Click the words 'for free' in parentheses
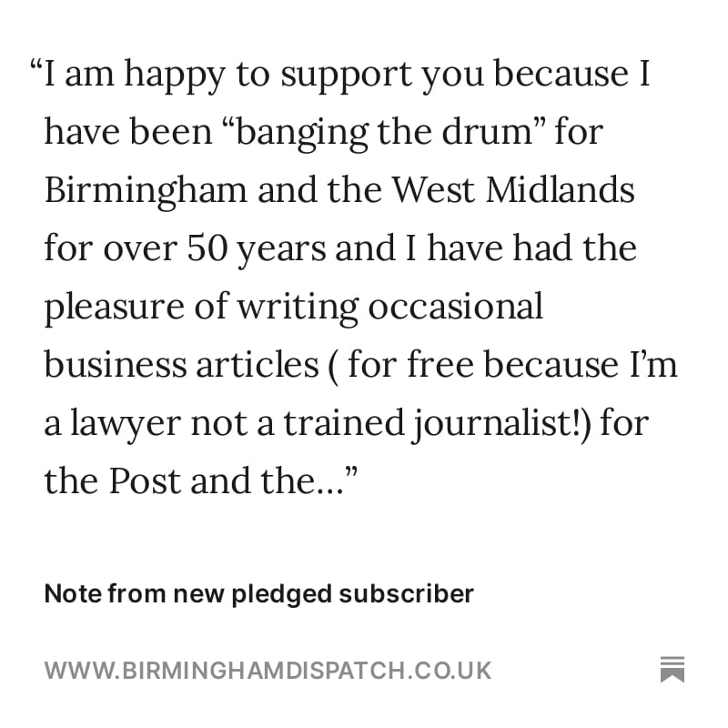This screenshot has height=728, width=728. 410,365
